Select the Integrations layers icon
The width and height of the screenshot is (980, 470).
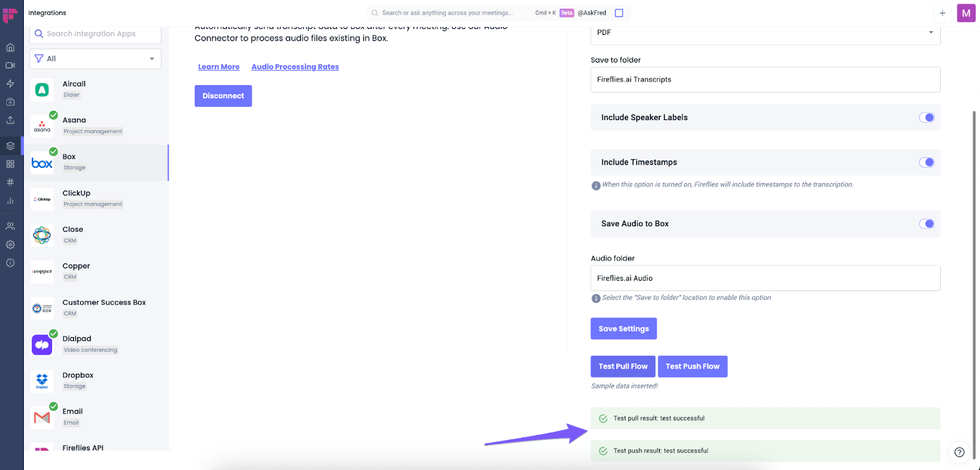click(10, 146)
